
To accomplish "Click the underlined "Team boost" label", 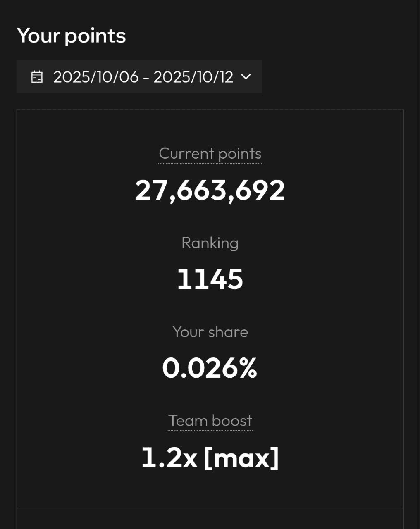I will point(210,421).
